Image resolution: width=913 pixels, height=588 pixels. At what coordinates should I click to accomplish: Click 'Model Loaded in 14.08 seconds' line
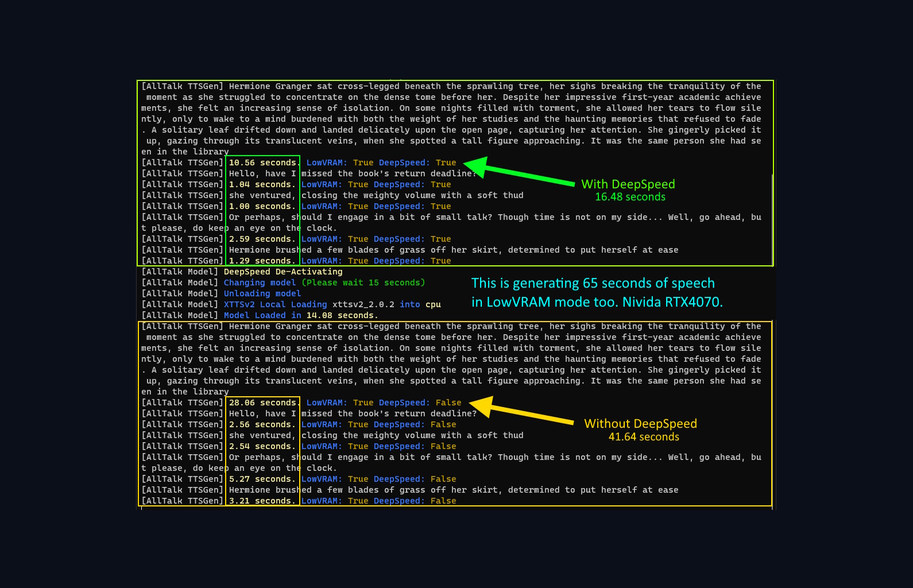pos(301,315)
